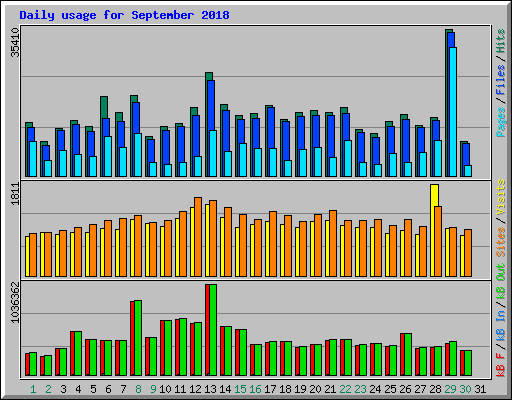512x400 pixels.
Task: Click day 26 on the x-axis
Action: (405, 389)
